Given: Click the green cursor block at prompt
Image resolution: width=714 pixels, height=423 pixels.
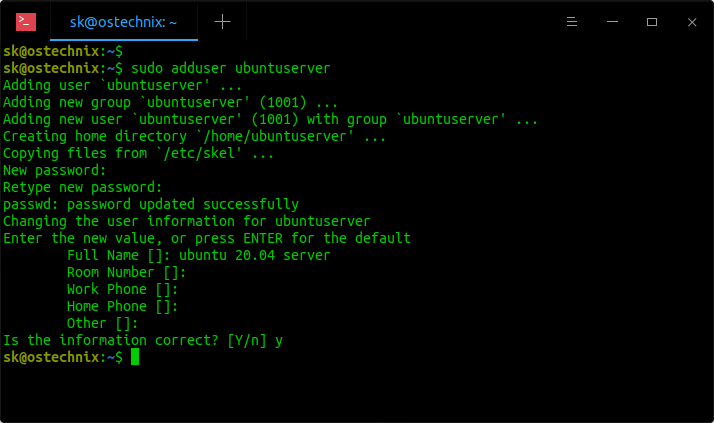Looking at the screenshot, I should coord(135,357).
